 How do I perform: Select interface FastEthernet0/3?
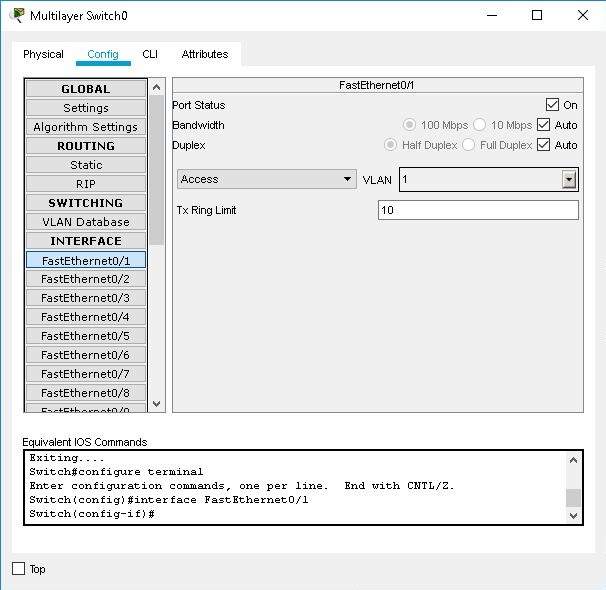(86, 298)
